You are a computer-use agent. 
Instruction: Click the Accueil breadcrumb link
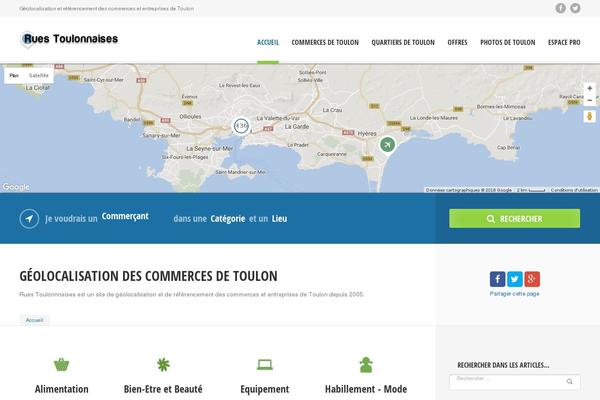click(34, 320)
